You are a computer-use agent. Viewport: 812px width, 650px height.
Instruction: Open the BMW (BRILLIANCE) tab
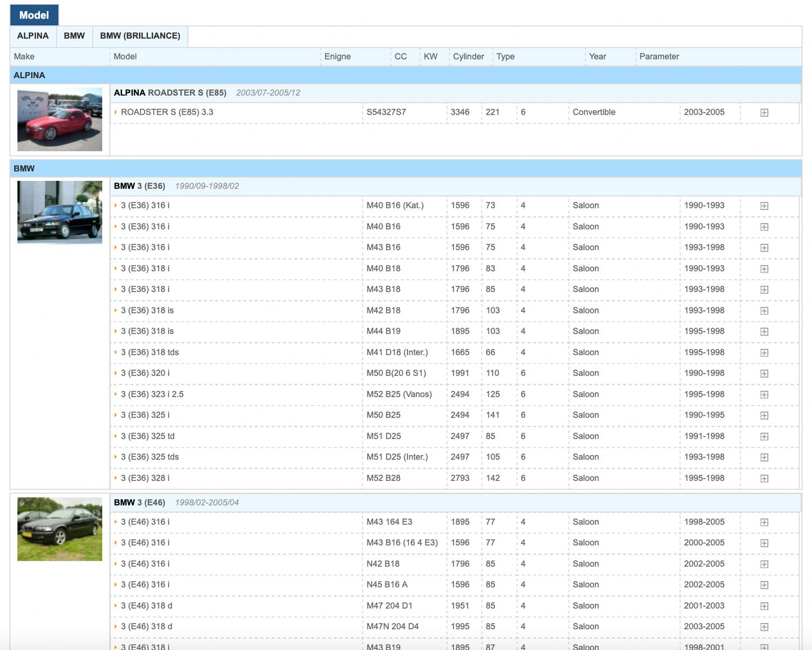tap(140, 36)
